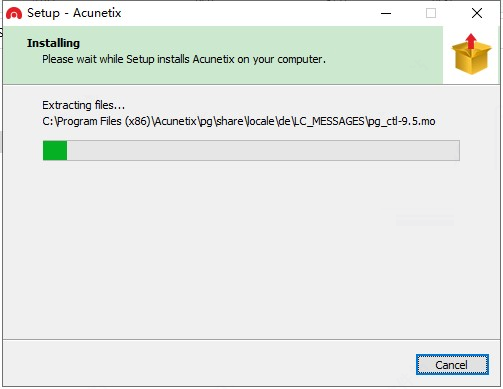Viewport: 503px width, 389px height.
Task: Click the pg_ctl-9.5.mo filename in path
Action: [402, 121]
